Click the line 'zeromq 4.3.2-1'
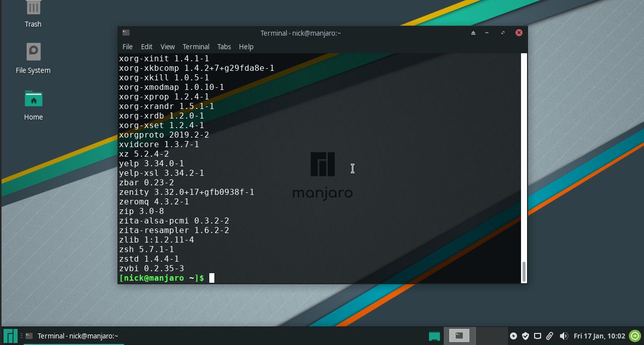Viewport: 644px width, 345px height. 154,202
